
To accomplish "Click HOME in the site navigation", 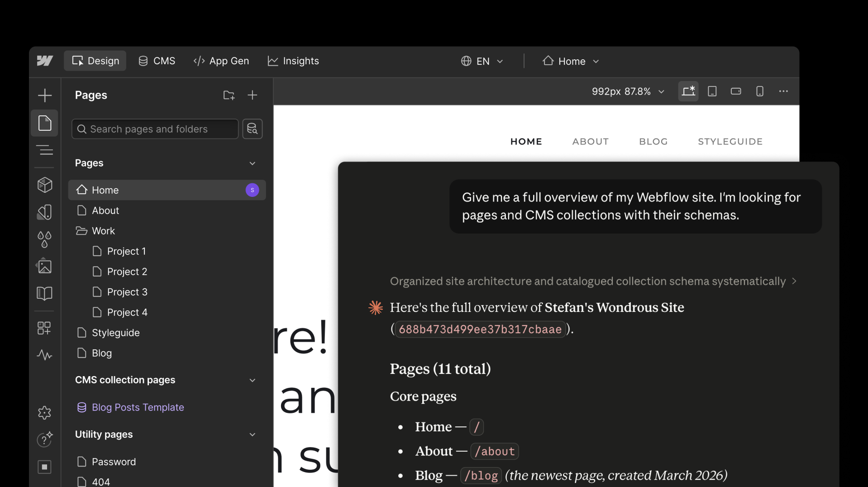I will (x=526, y=142).
